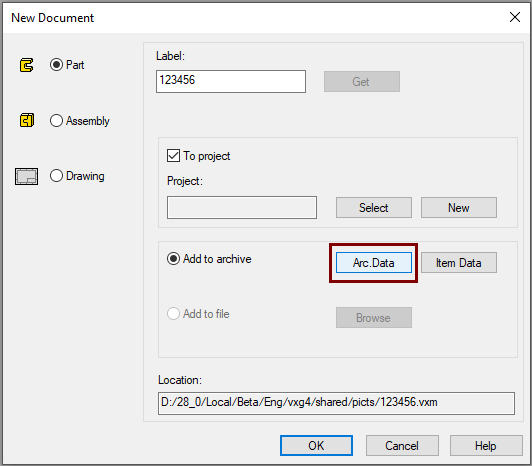Click the yellow Part document icon

tap(26, 65)
